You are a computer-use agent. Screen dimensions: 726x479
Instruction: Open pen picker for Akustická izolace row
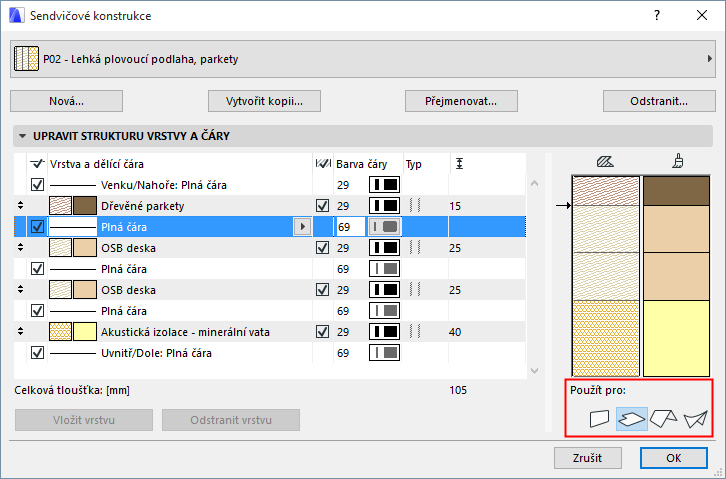point(384,332)
